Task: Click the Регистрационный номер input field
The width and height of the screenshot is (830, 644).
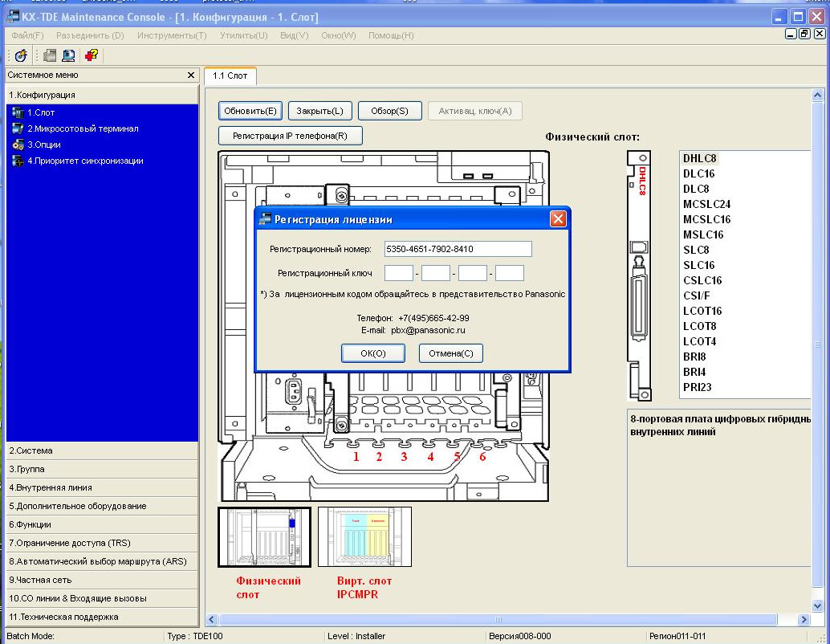Action: coord(458,249)
